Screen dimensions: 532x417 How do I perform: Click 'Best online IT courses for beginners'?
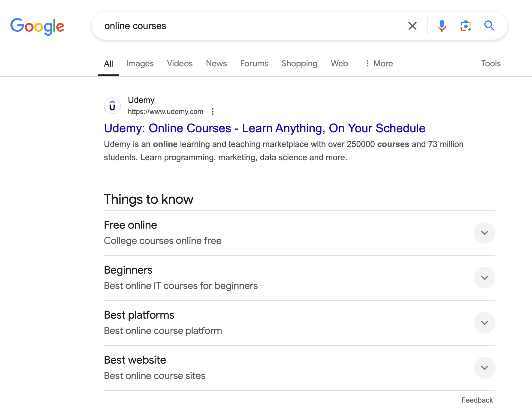[181, 286]
